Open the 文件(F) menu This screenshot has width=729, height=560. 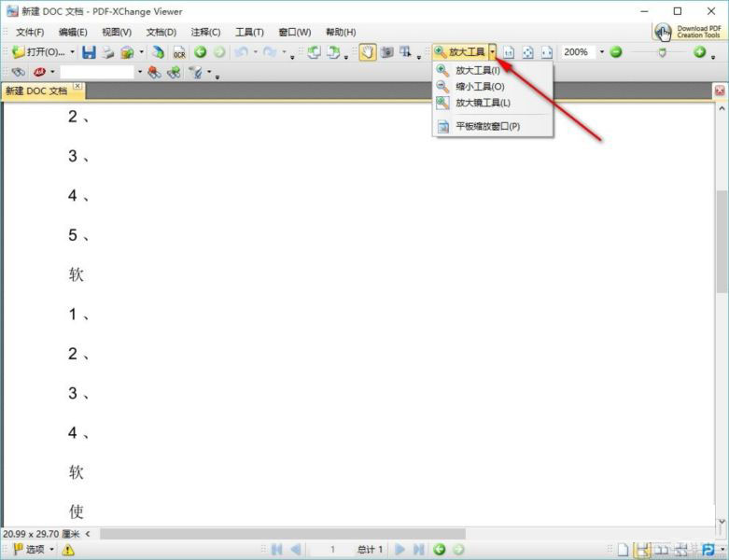click(30, 32)
